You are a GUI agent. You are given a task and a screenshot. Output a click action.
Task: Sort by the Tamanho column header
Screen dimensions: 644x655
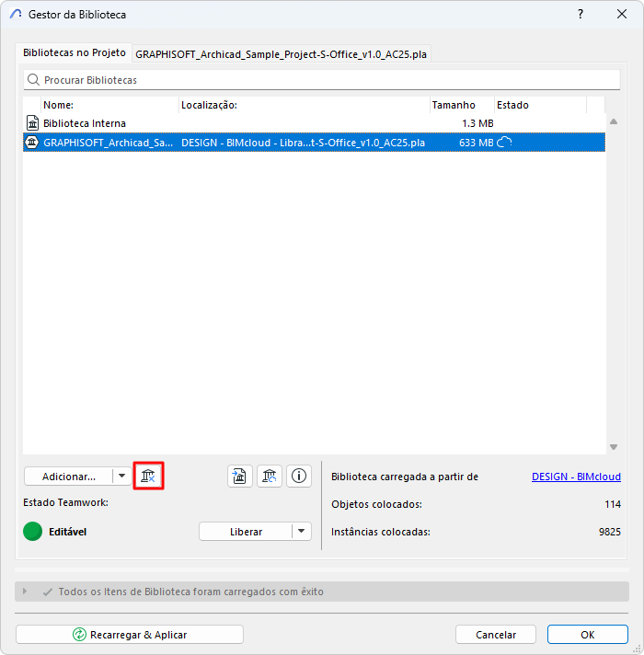click(463, 105)
